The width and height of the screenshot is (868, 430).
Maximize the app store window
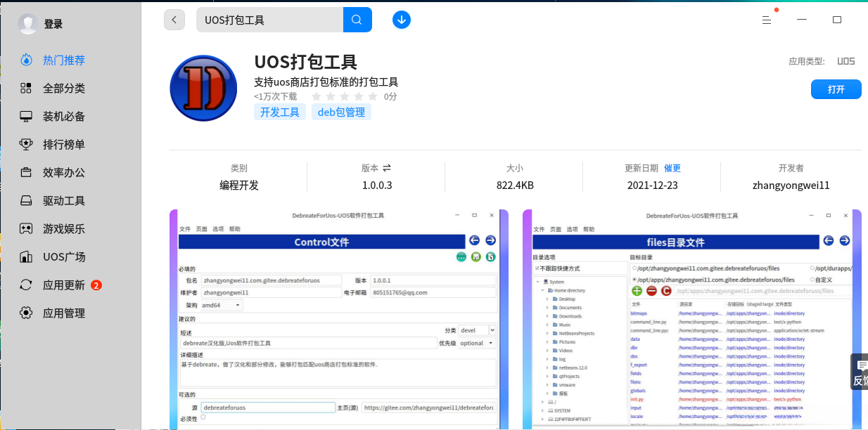[x=837, y=20]
